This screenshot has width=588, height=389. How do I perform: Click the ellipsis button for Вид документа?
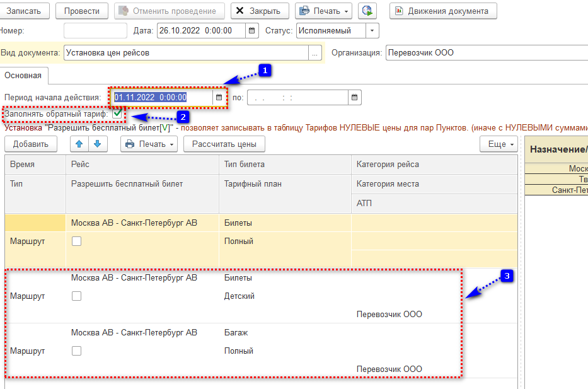point(315,53)
